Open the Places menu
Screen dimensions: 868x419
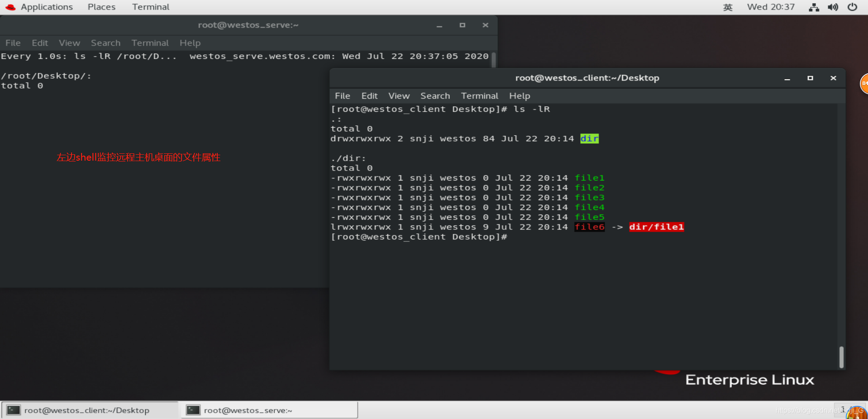pos(101,7)
